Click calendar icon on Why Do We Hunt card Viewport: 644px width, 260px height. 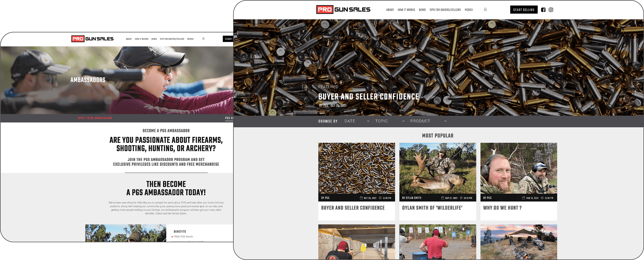pos(523,198)
